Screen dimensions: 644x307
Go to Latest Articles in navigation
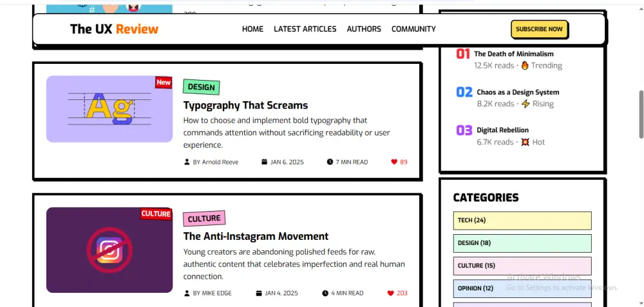pos(305,29)
